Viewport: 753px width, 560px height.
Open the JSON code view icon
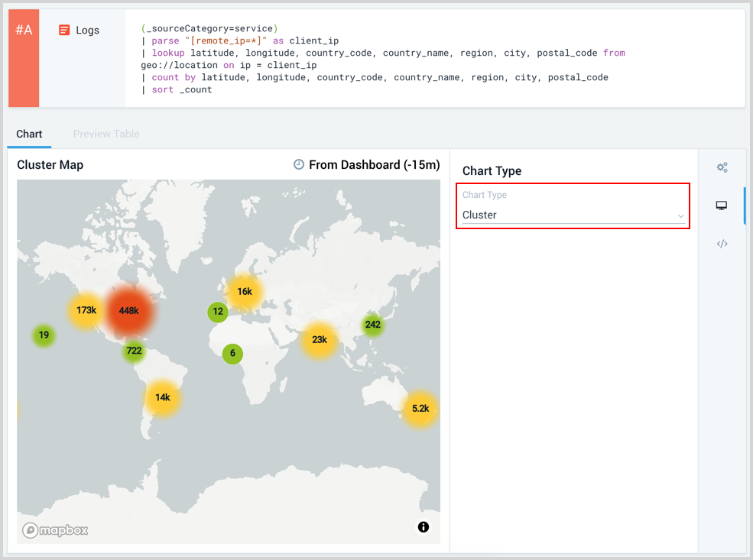click(722, 244)
